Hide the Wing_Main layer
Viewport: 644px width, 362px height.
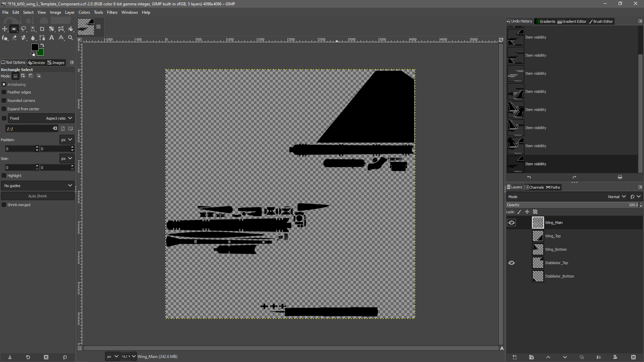click(511, 223)
